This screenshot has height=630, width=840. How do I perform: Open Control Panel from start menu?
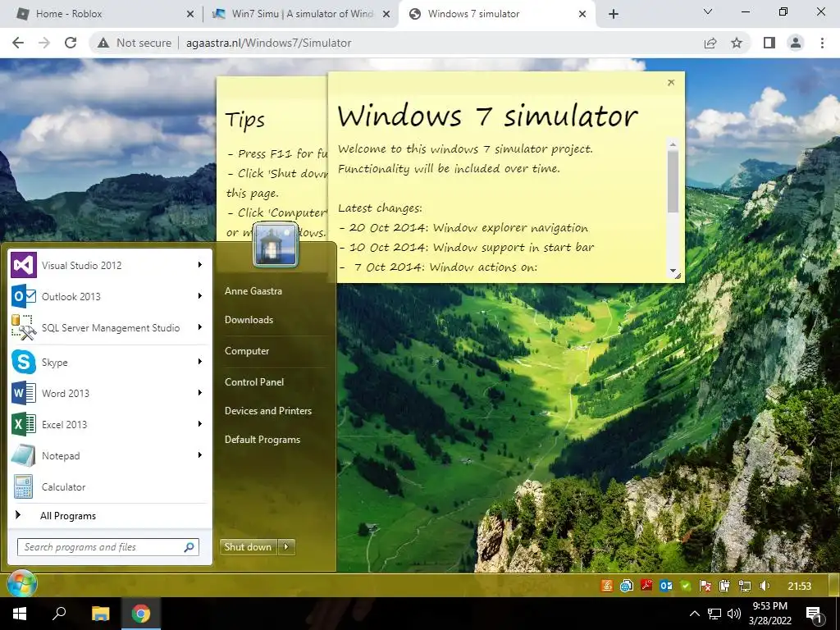254,382
